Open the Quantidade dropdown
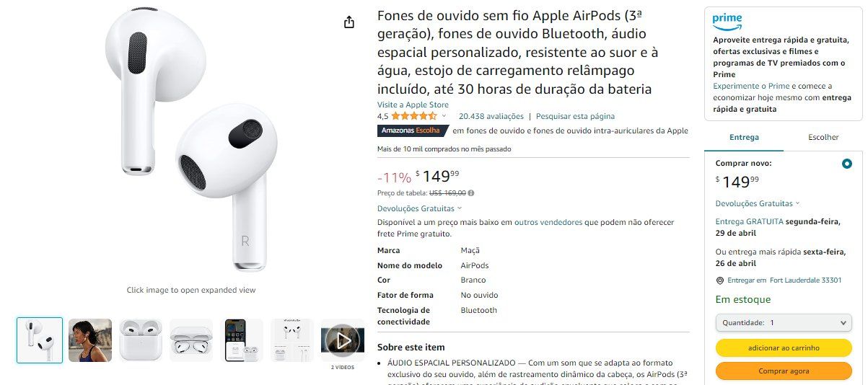This screenshot has width=868, height=385. tap(784, 323)
